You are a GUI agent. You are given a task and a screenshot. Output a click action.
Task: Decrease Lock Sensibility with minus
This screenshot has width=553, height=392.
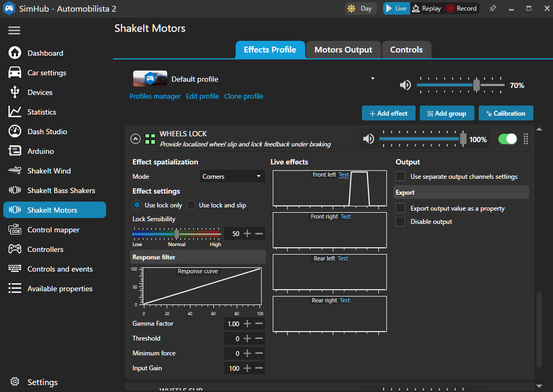point(259,233)
